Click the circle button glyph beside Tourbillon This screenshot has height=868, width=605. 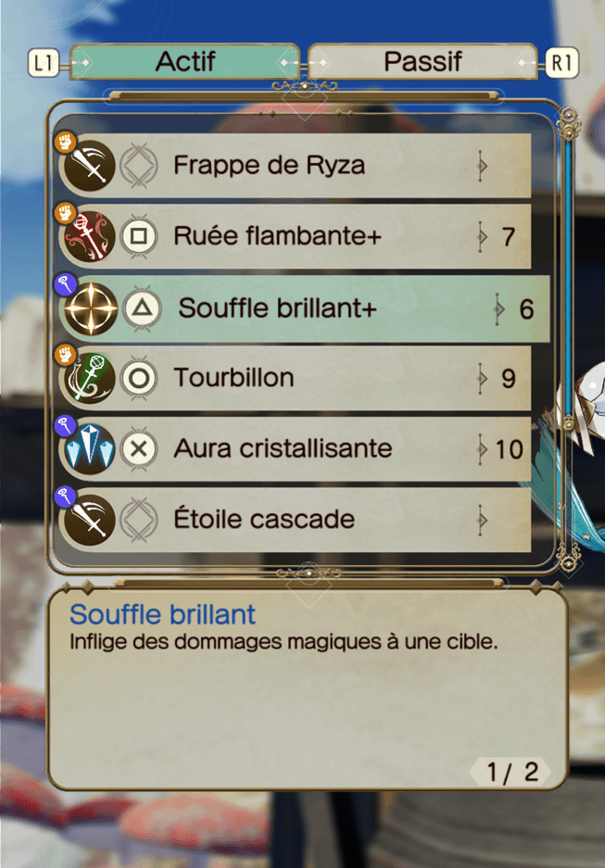point(138,379)
